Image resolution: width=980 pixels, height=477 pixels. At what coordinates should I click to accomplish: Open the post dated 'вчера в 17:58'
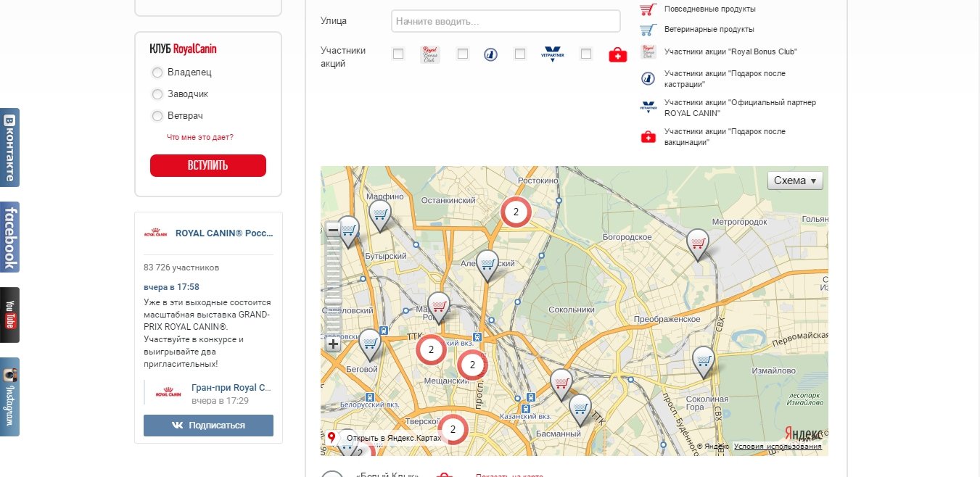[x=171, y=287]
